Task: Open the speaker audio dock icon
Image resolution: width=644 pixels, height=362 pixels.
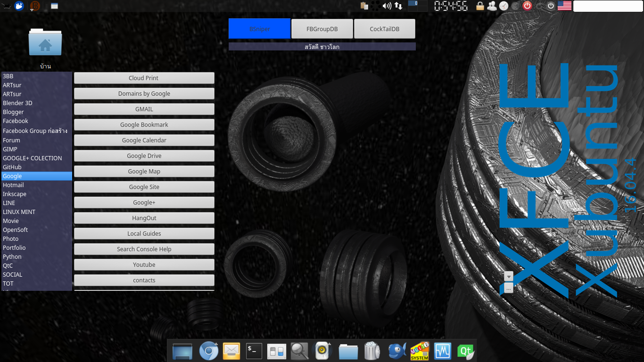Action: (323, 351)
